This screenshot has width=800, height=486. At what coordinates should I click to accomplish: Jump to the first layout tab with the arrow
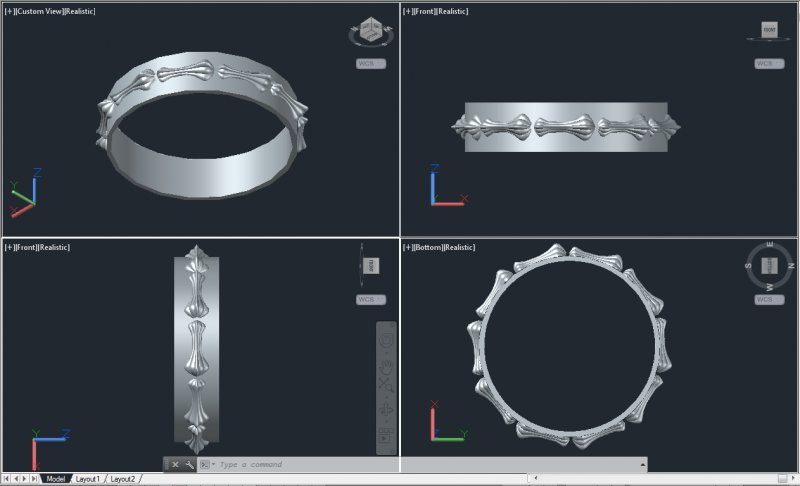[x=6, y=479]
